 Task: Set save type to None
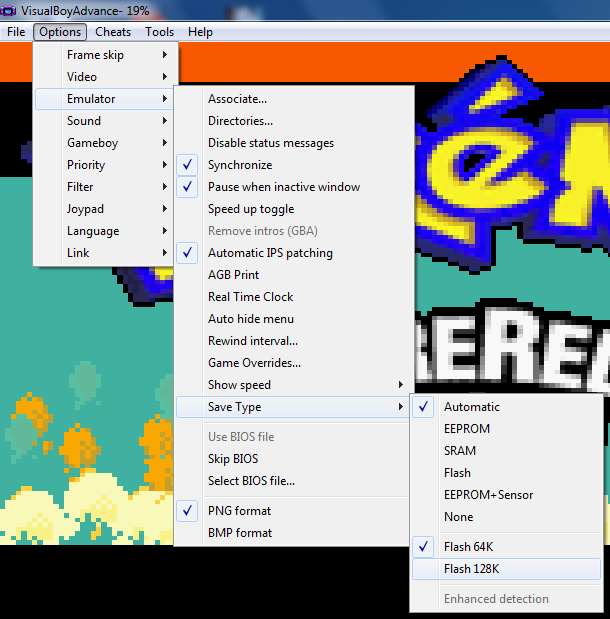pyautogui.click(x=507, y=517)
